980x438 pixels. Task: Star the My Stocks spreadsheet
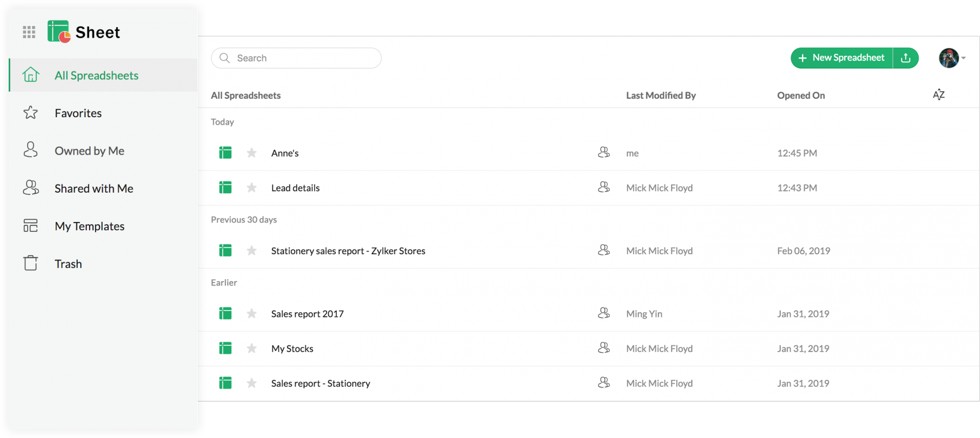click(x=252, y=348)
